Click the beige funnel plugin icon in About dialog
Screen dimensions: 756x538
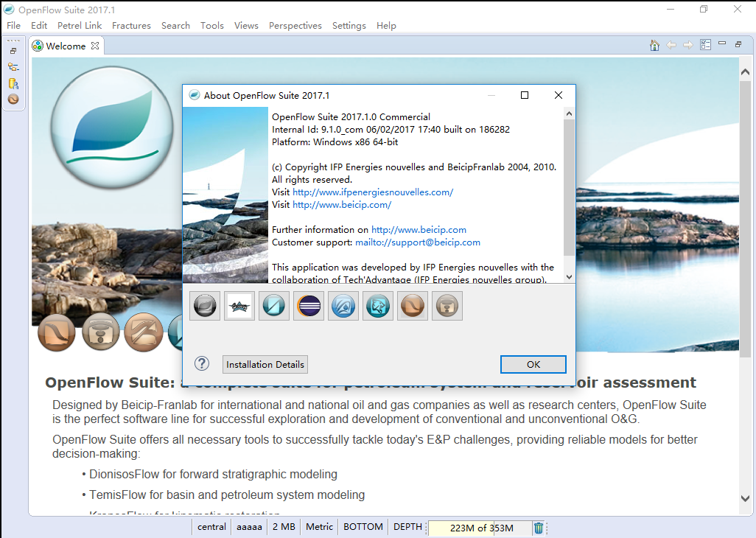[447, 306]
